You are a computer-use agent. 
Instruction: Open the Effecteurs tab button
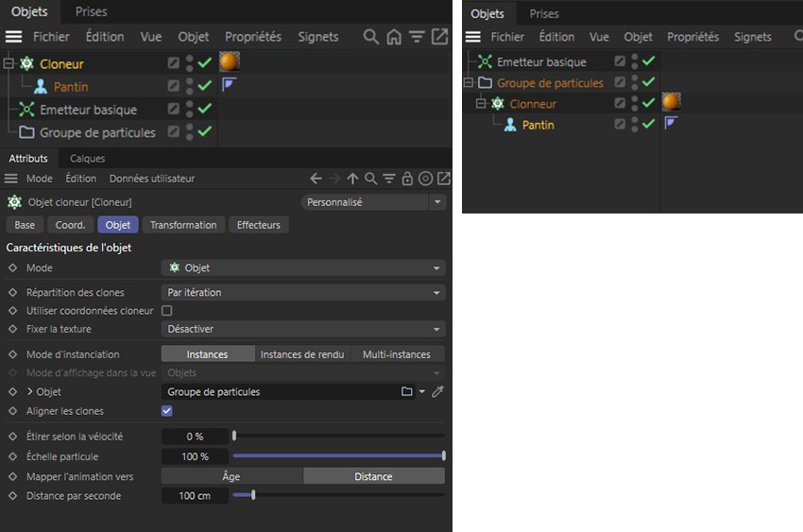coord(259,225)
